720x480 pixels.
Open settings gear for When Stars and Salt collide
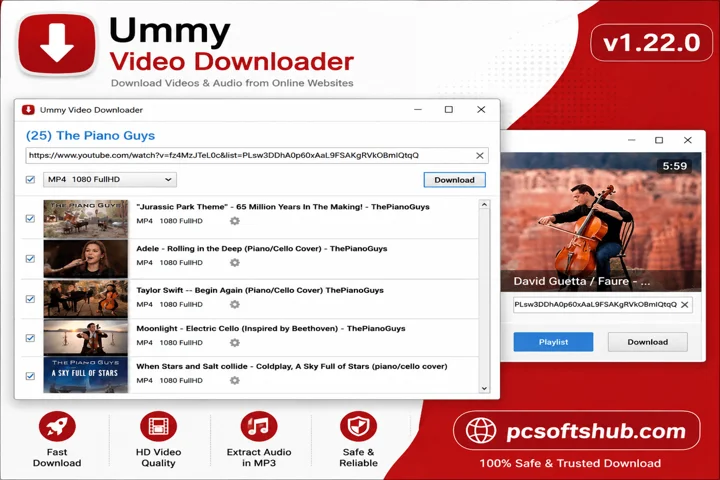point(235,380)
